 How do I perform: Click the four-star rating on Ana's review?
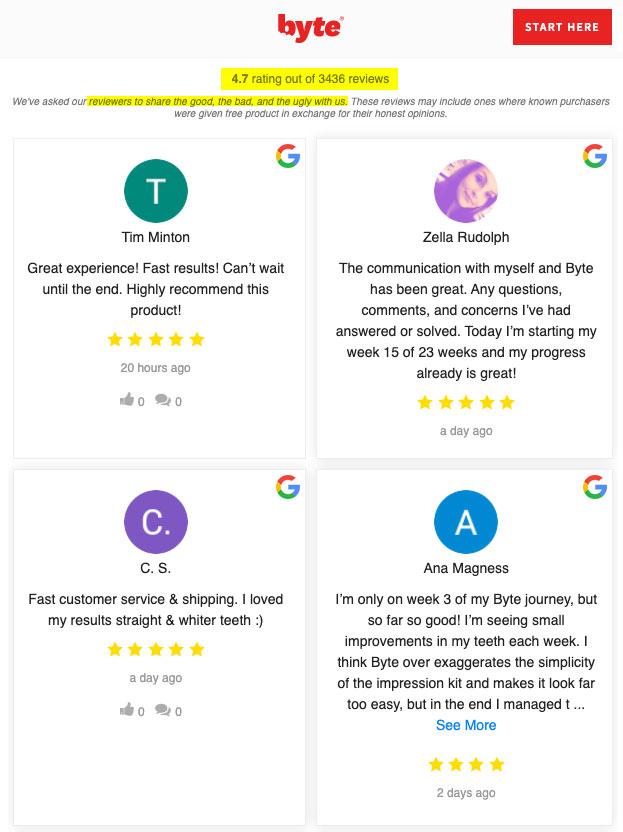pos(466,764)
